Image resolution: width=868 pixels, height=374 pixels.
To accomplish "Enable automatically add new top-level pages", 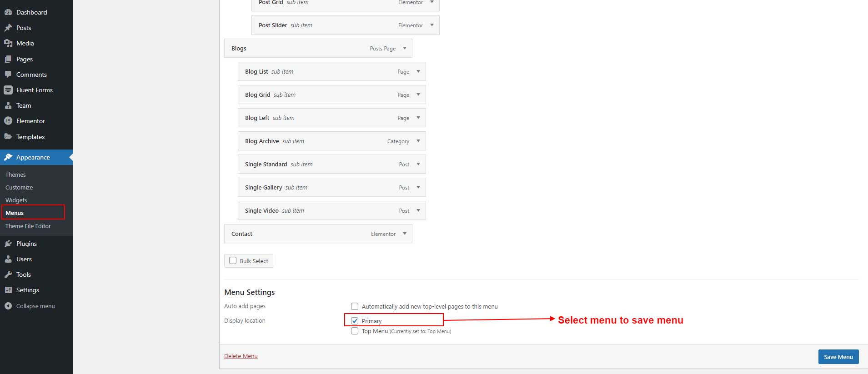I will [355, 306].
